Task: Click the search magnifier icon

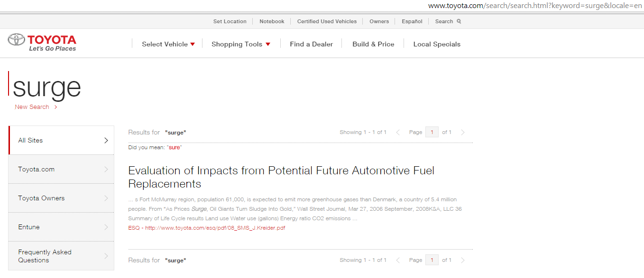Action: (459, 21)
